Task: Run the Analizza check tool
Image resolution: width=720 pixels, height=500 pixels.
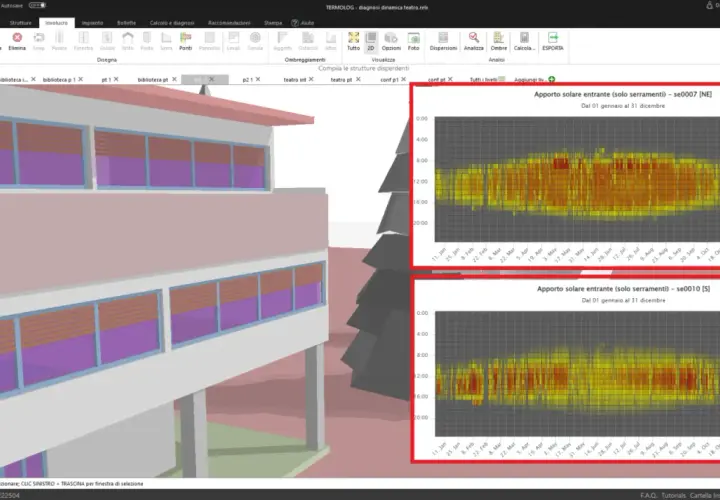Action: point(473,41)
